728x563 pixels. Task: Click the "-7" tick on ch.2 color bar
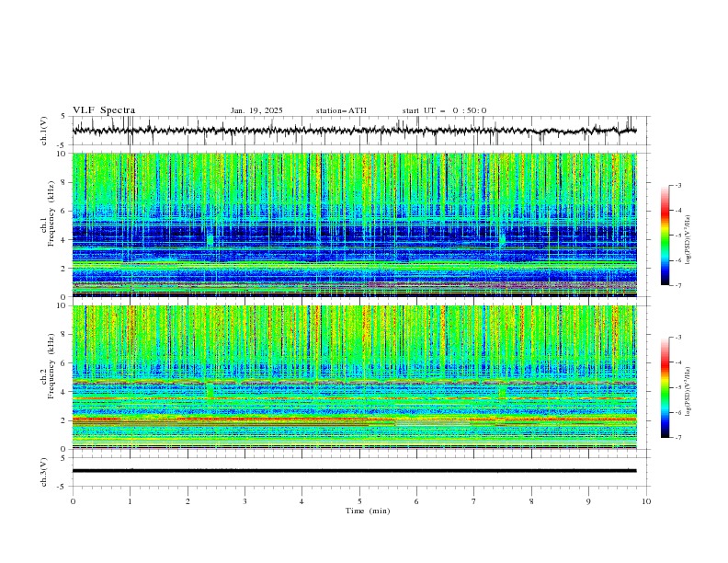coord(678,438)
